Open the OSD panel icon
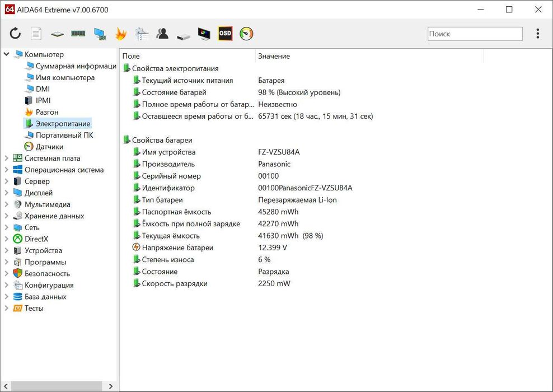This screenshot has height=392, width=553. pos(225,34)
